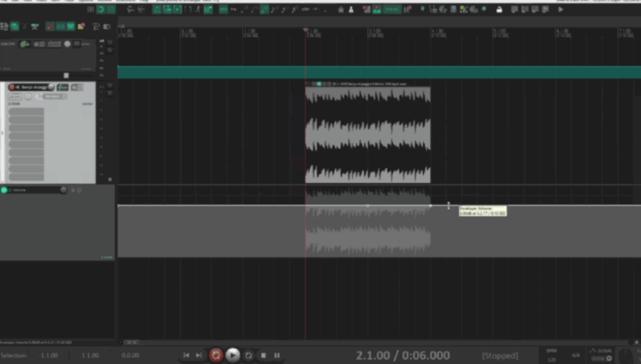Screen dimensions: 641x364
Task: Click the Play button in transport
Action: pyautogui.click(x=233, y=355)
